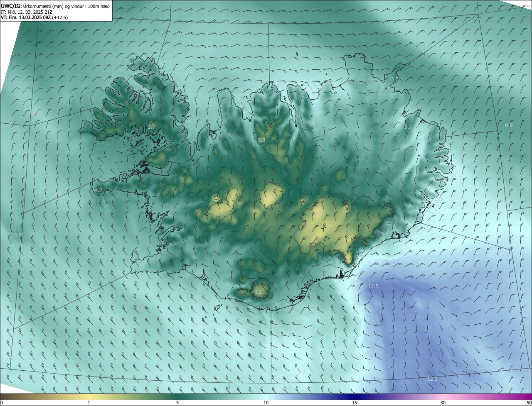This screenshot has height=406, width=532.
Task: Click the 6.9 value off the west coast
Action: (18, 235)
